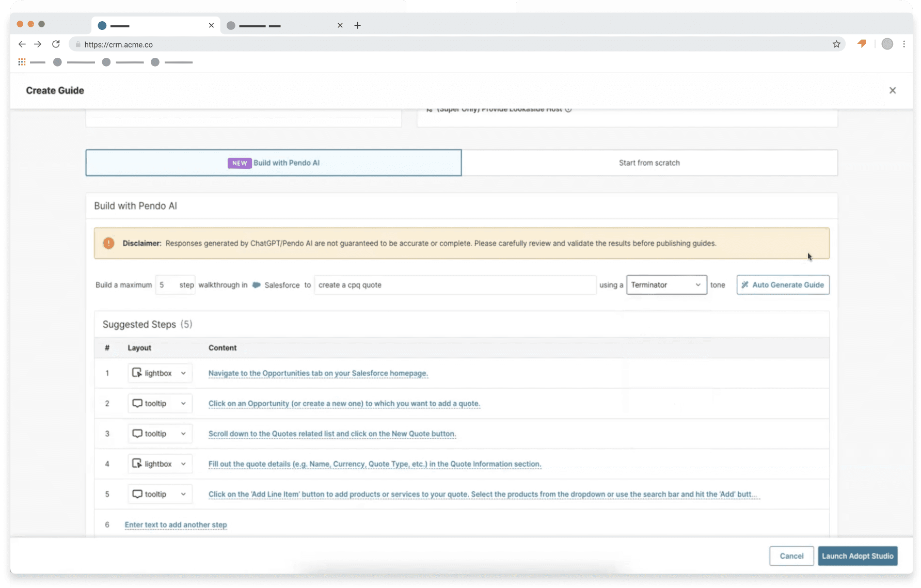Click the Layout column header
The image size is (921, 588).
pos(139,348)
